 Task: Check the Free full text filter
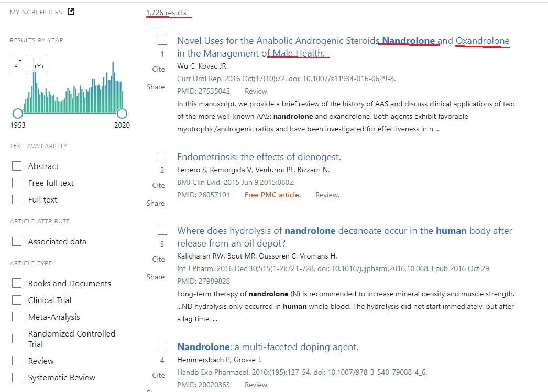(17, 183)
